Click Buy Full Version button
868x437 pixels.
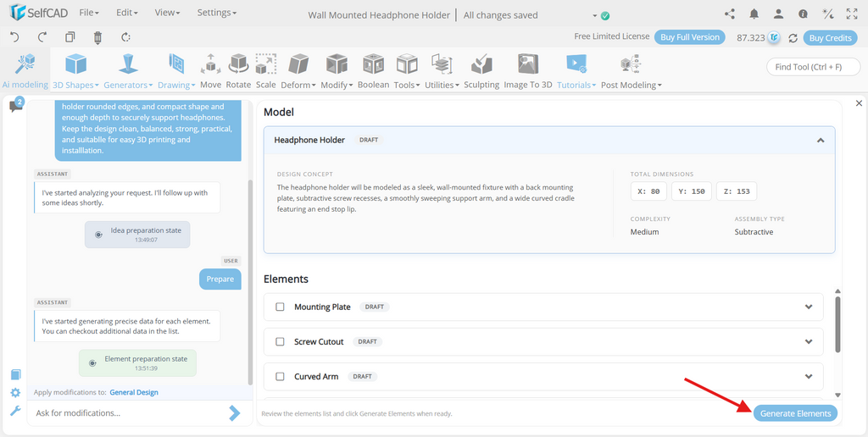tap(690, 37)
